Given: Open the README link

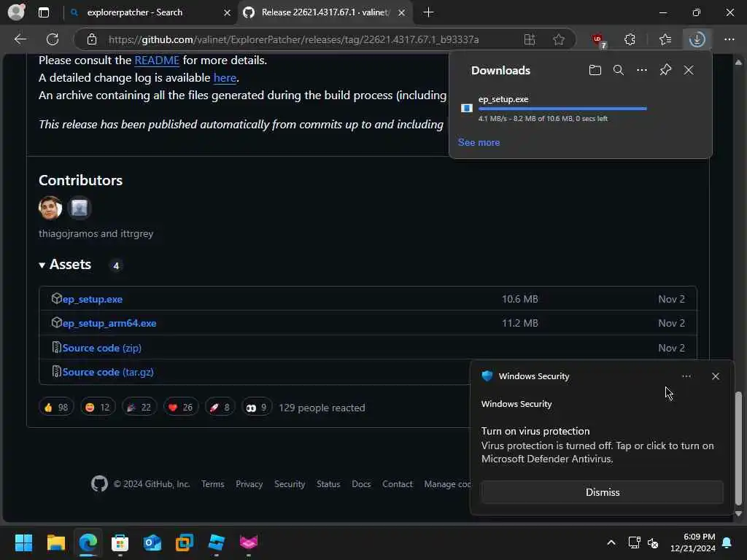Looking at the screenshot, I should [157, 61].
